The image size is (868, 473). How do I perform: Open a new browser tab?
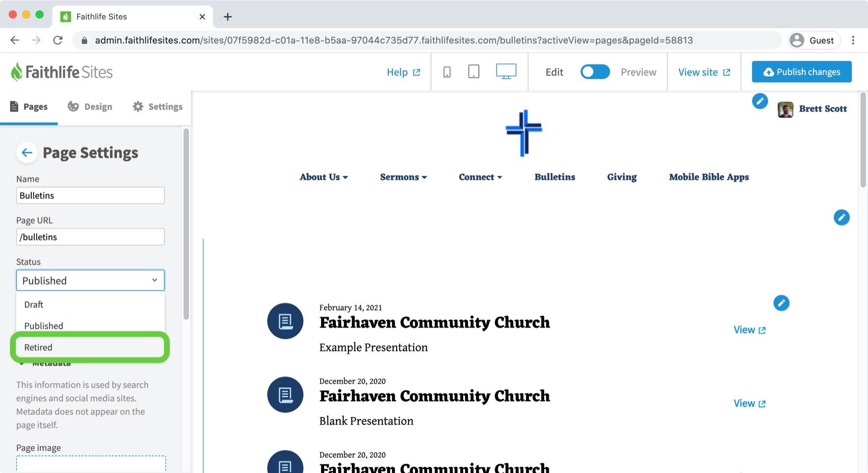point(228,17)
